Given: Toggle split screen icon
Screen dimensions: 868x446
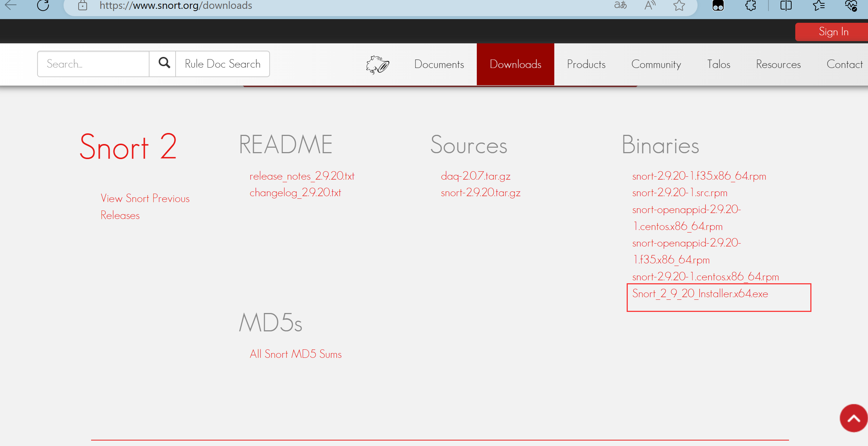Looking at the screenshot, I should (786, 5).
